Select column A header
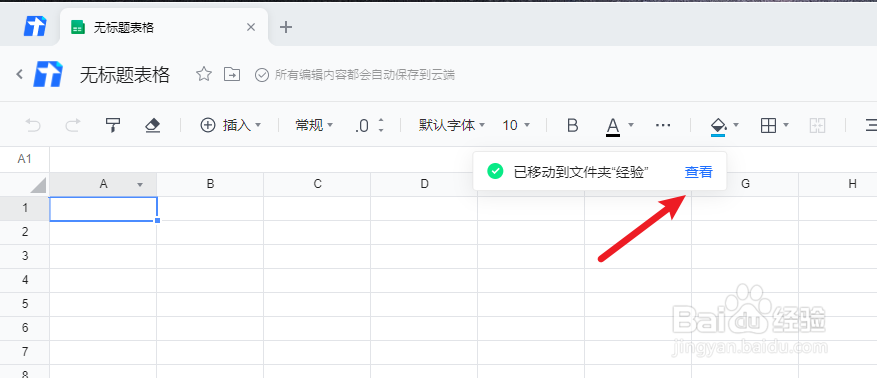877x378 pixels. point(103,184)
